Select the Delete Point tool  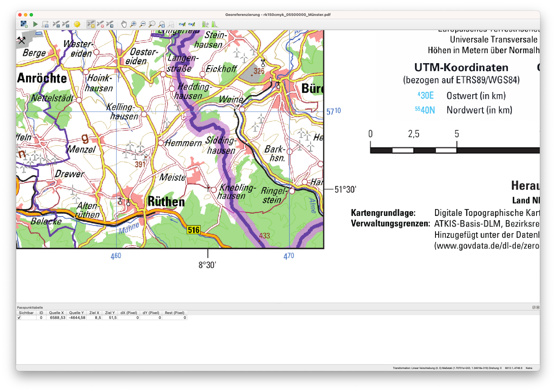pyautogui.click(x=100, y=24)
